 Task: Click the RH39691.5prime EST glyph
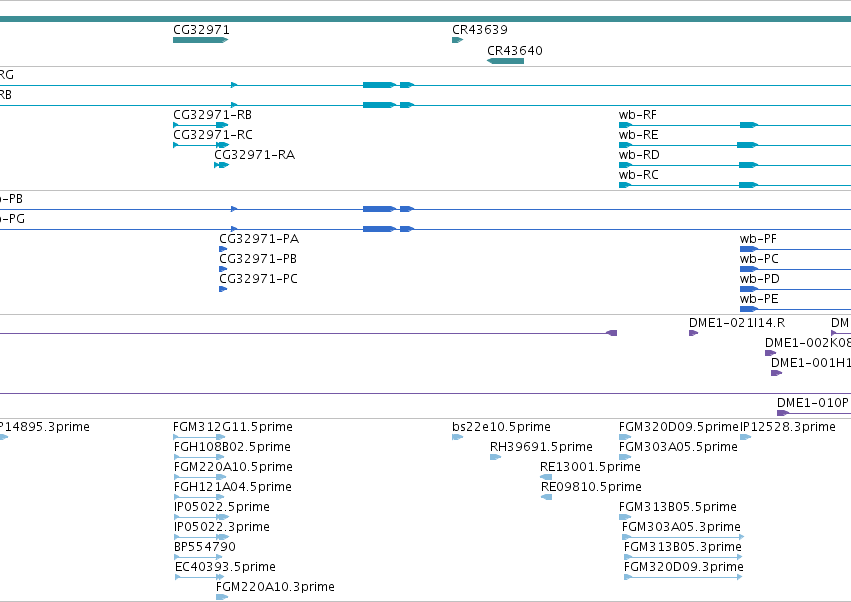pos(496,457)
